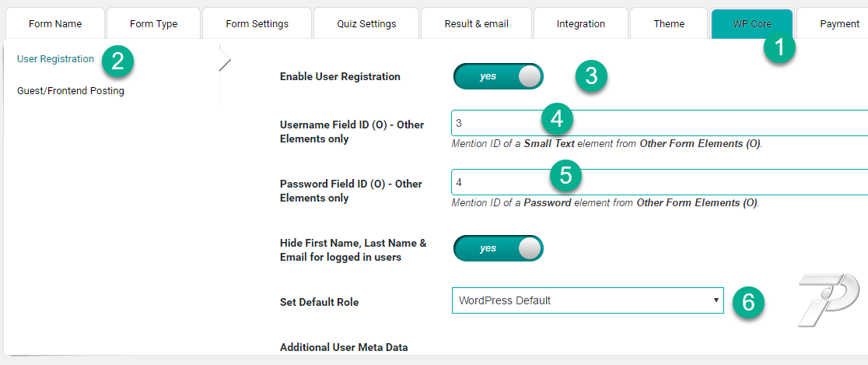This screenshot has height=365, width=868.
Task: Click annotation badge number 5
Action: point(565,176)
